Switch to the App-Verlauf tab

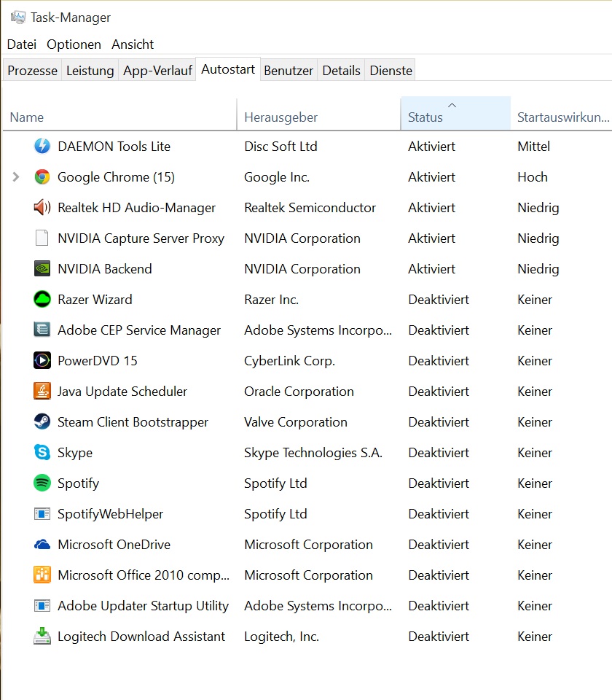tap(157, 71)
